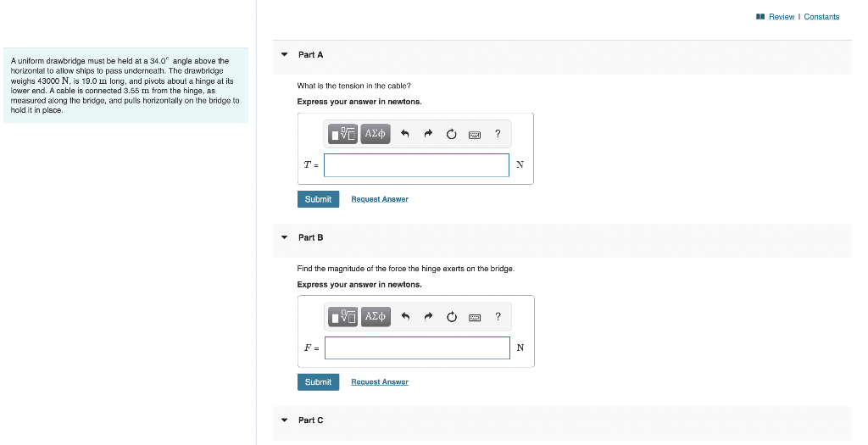The width and height of the screenshot is (868, 445).
Task: Show keyboard shortcuts in Part A toolbar
Action: 475,135
